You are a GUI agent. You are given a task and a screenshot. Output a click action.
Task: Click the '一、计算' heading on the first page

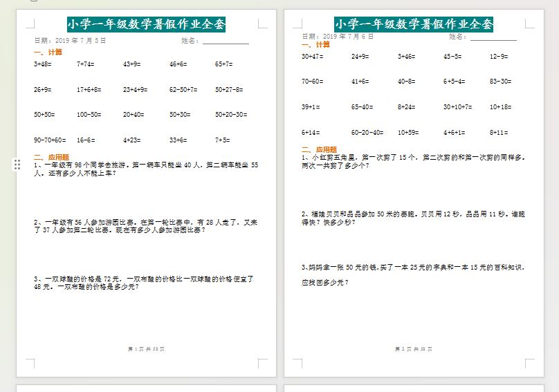(48, 52)
